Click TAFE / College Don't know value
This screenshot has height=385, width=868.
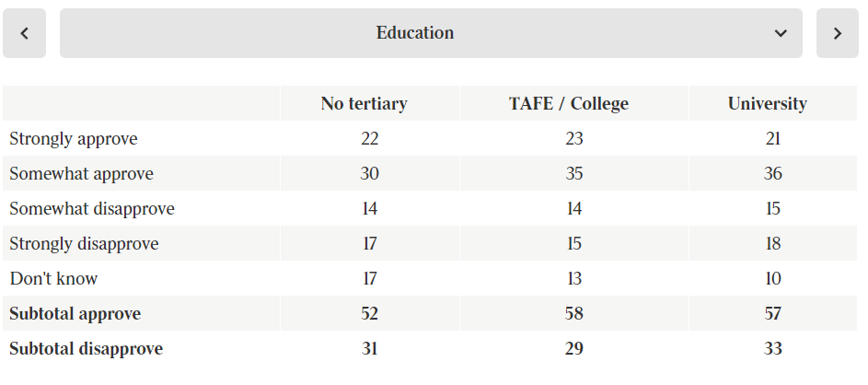point(574,279)
